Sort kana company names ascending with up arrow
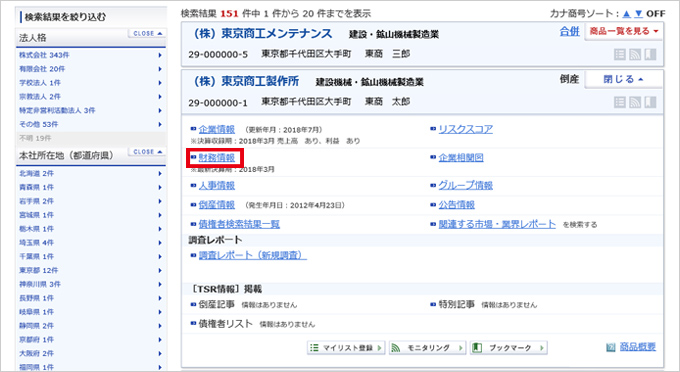The width and height of the screenshot is (680, 372). coord(627,14)
